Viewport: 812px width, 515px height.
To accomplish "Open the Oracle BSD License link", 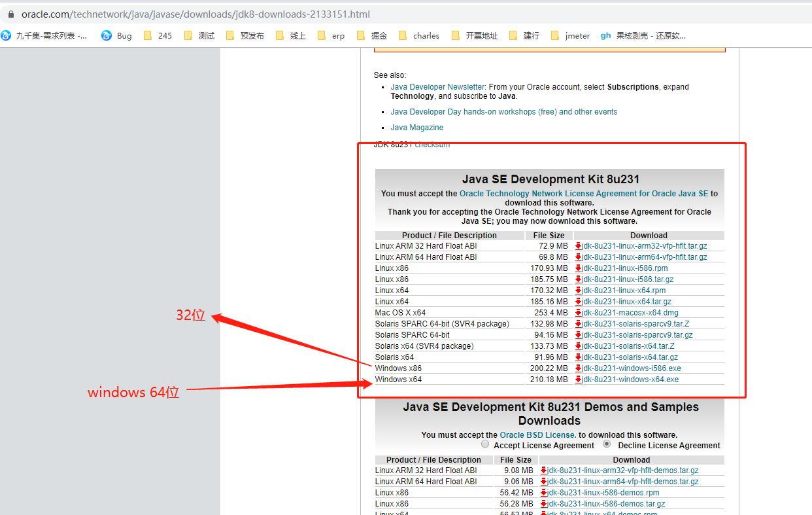I will [x=538, y=435].
